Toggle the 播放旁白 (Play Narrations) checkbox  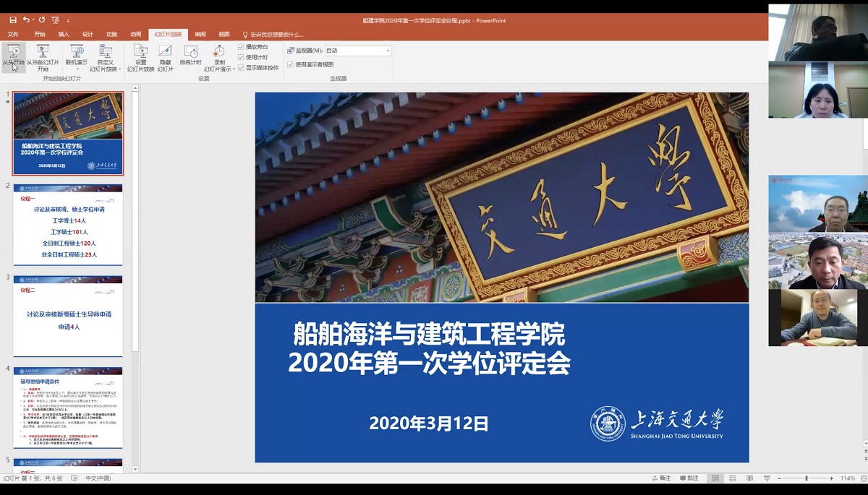tap(242, 47)
